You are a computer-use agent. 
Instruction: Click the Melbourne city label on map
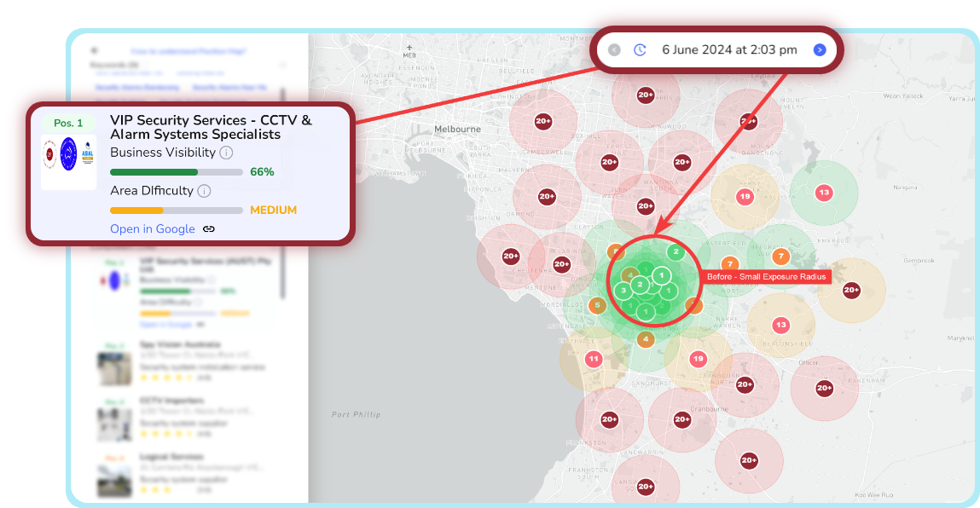click(x=457, y=130)
